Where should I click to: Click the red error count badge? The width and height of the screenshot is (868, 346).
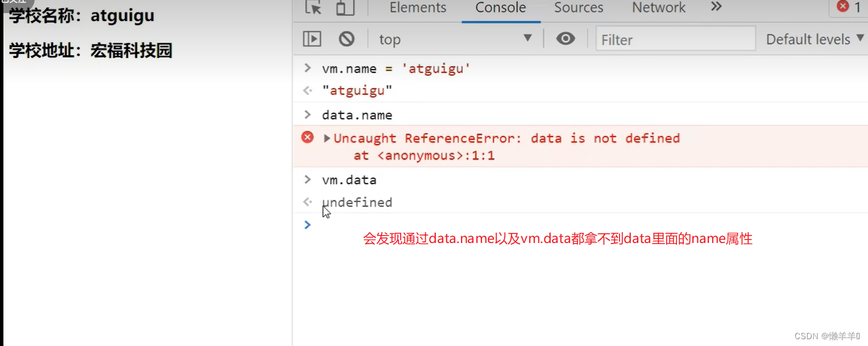click(x=849, y=7)
